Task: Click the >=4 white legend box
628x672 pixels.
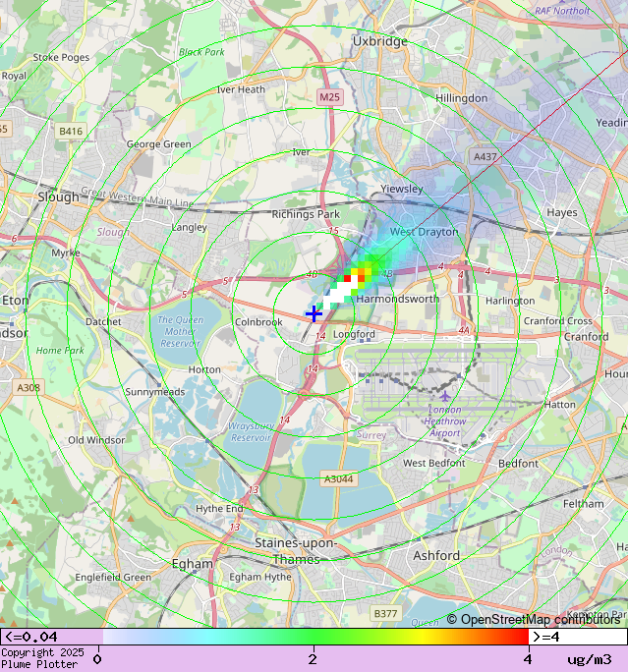Action: point(578,637)
